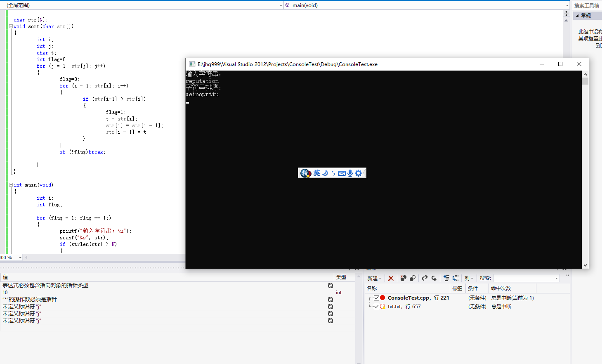Viewport: 602px width, 364px height.
Task: Click go to source code icon
Action: pos(446,278)
